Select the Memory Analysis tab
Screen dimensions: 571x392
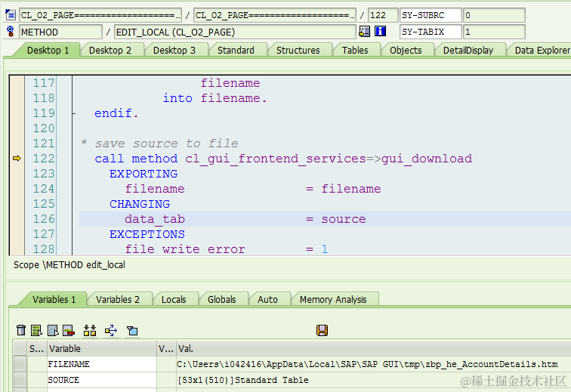pyautogui.click(x=333, y=299)
